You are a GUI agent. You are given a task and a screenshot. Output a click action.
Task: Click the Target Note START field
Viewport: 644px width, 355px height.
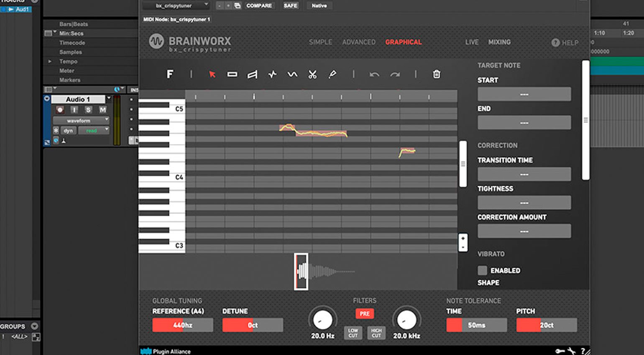tap(524, 94)
